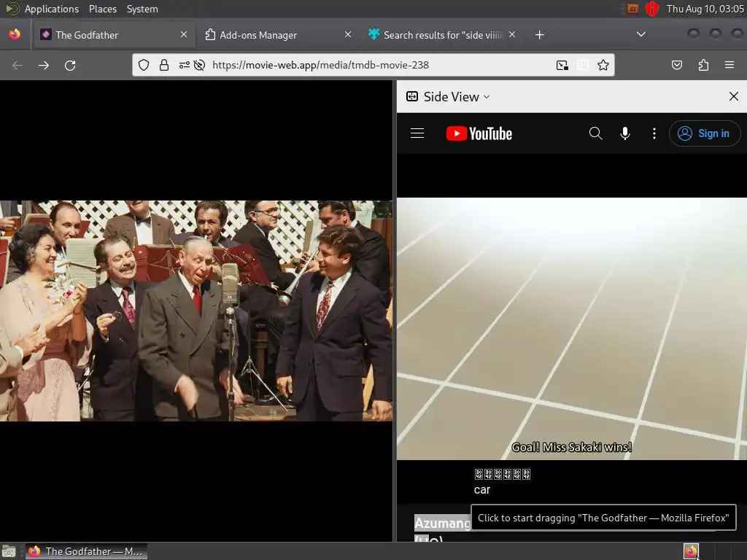Open the System menu

pyautogui.click(x=142, y=9)
